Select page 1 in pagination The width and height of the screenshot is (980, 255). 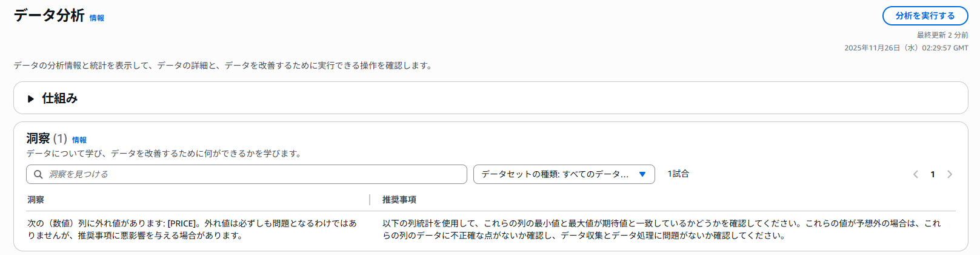933,174
